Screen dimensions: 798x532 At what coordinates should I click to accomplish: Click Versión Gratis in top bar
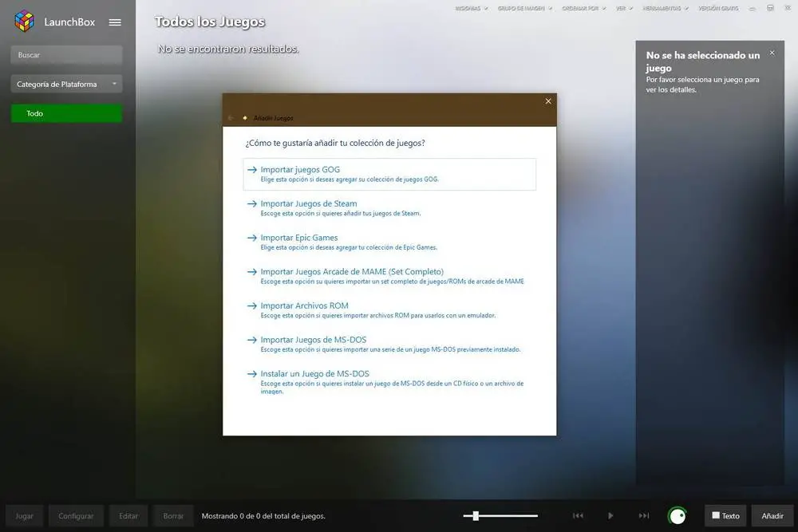[718, 8]
